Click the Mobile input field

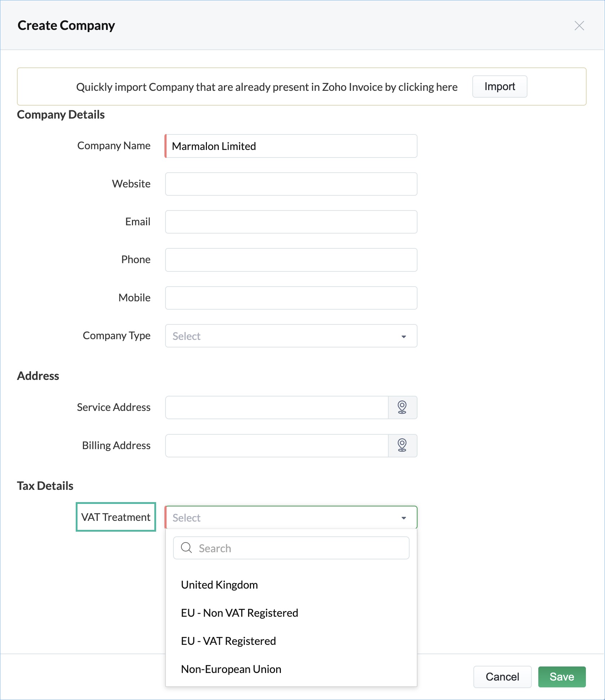click(x=291, y=298)
